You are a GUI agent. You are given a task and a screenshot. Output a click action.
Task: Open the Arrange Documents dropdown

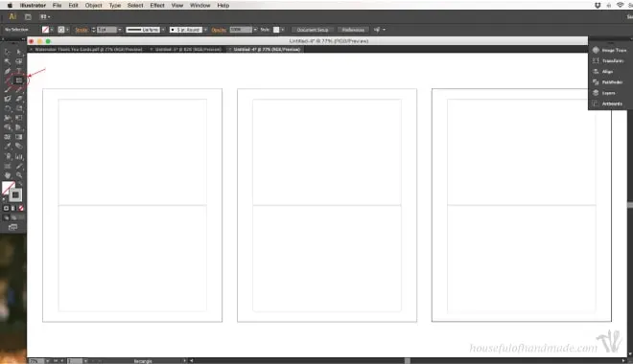pos(44,17)
